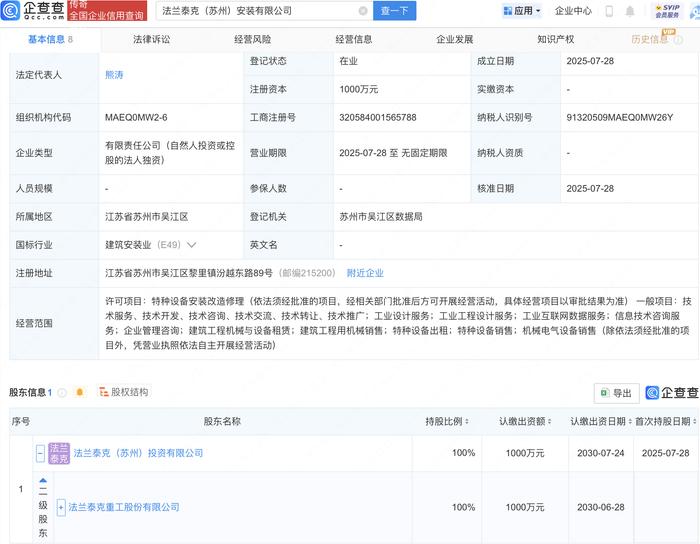The width and height of the screenshot is (700, 544).
Task: Click info icon next to 股东信息
Action: (62, 393)
